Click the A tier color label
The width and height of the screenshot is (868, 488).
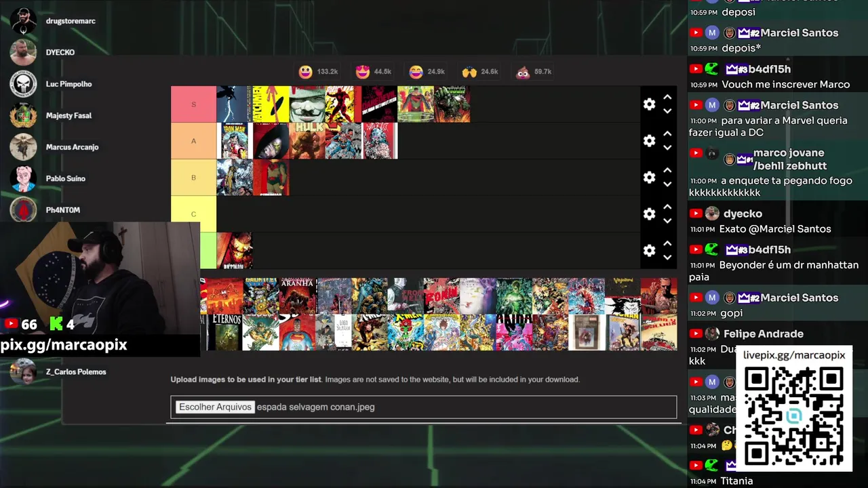[193, 141]
